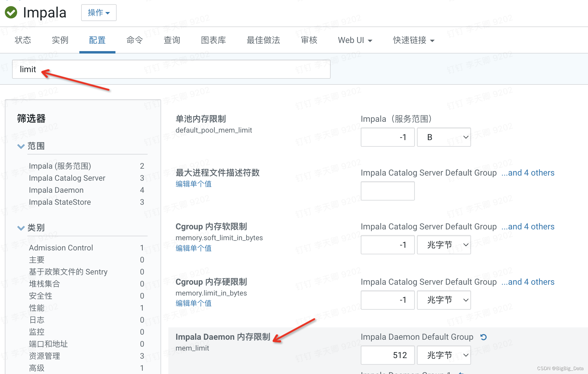
Task: Open the 操作 dropdown next to Impala
Action: click(x=99, y=13)
